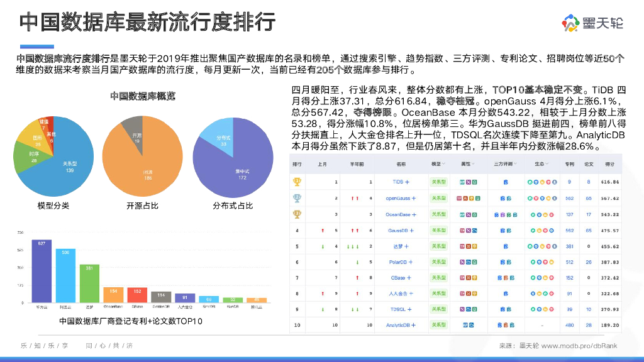The height and width of the screenshot is (362, 644).
Task: Click the plus icon next to openGauss
Action: 414,198
